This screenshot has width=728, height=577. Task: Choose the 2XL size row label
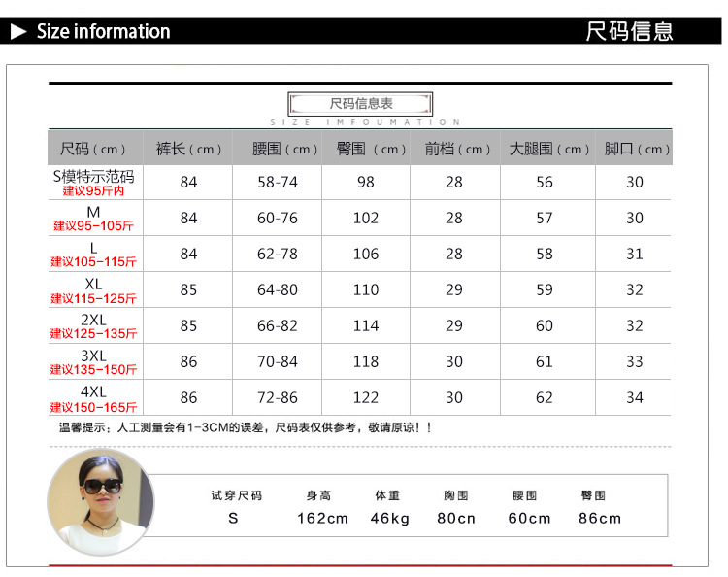click(x=93, y=320)
